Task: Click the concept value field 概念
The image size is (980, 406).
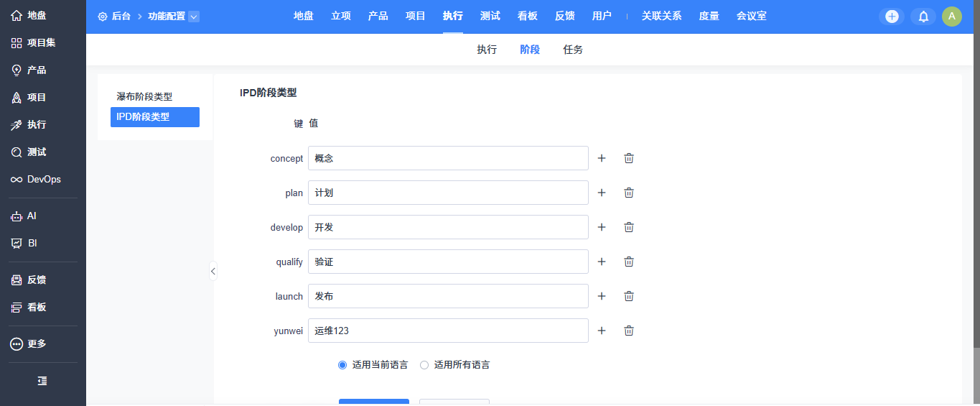Action: (448, 158)
